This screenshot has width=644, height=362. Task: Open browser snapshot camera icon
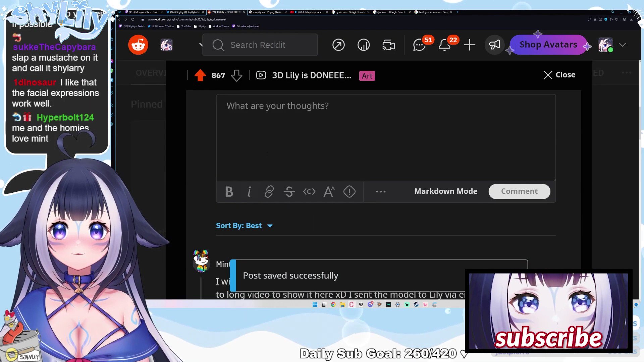click(x=600, y=19)
